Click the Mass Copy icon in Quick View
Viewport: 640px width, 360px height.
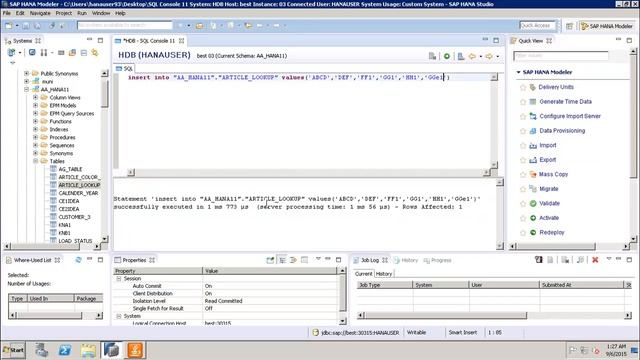point(533,174)
